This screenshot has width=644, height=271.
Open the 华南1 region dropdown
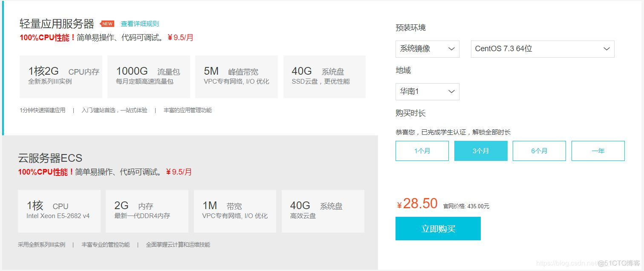click(x=427, y=92)
